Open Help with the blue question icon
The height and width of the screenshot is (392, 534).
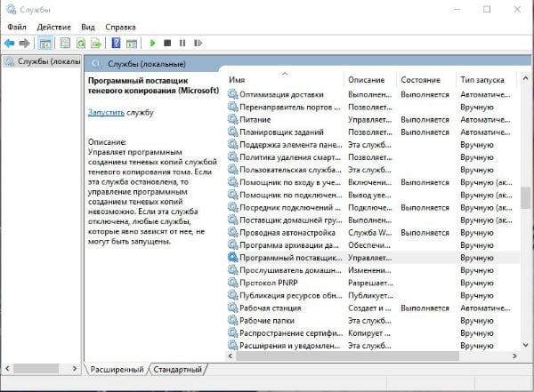click(116, 44)
